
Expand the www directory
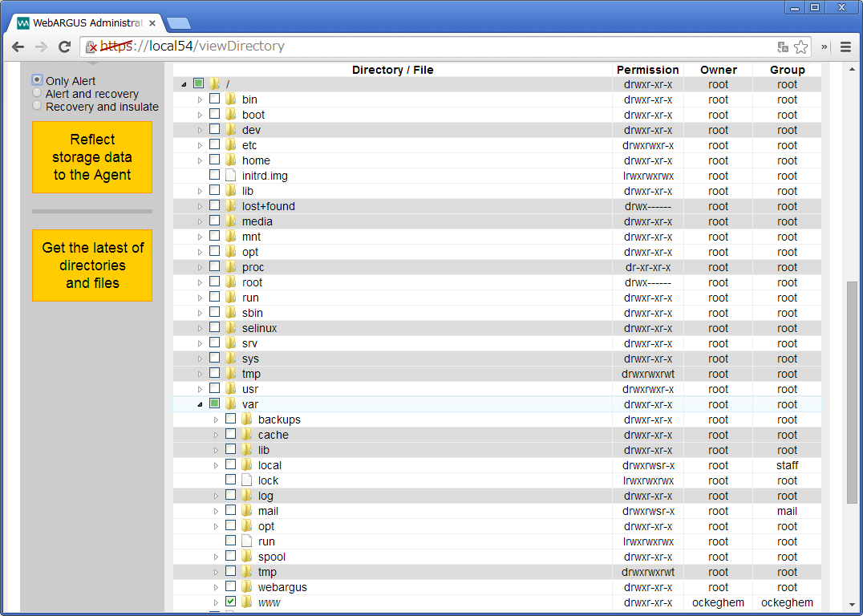pyautogui.click(x=216, y=603)
